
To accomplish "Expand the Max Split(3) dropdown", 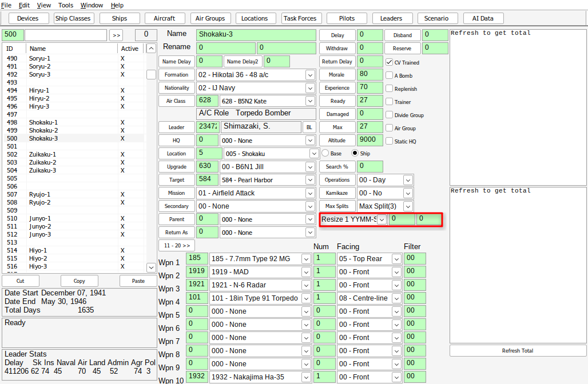I will [x=408, y=206].
